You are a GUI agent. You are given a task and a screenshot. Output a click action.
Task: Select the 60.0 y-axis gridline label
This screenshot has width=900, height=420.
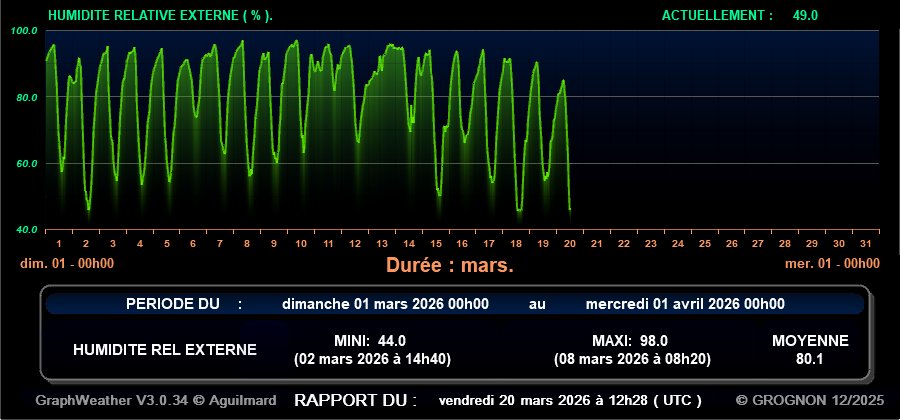tap(24, 163)
